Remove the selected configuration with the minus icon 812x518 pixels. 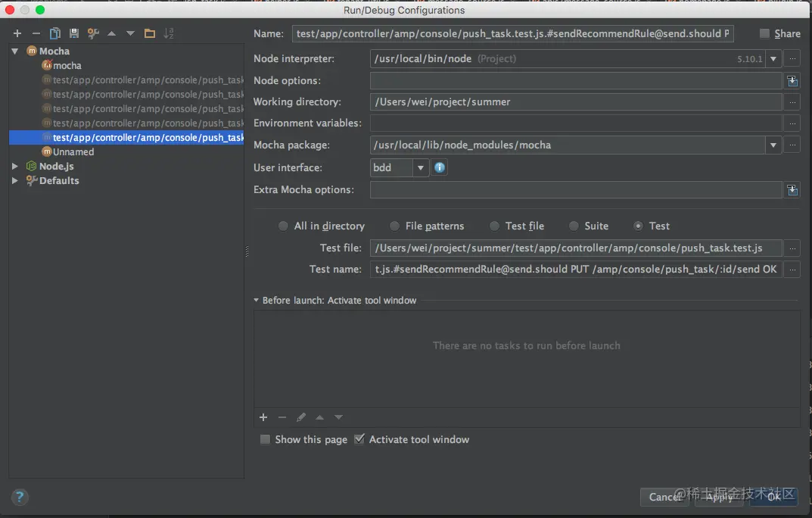[36, 33]
